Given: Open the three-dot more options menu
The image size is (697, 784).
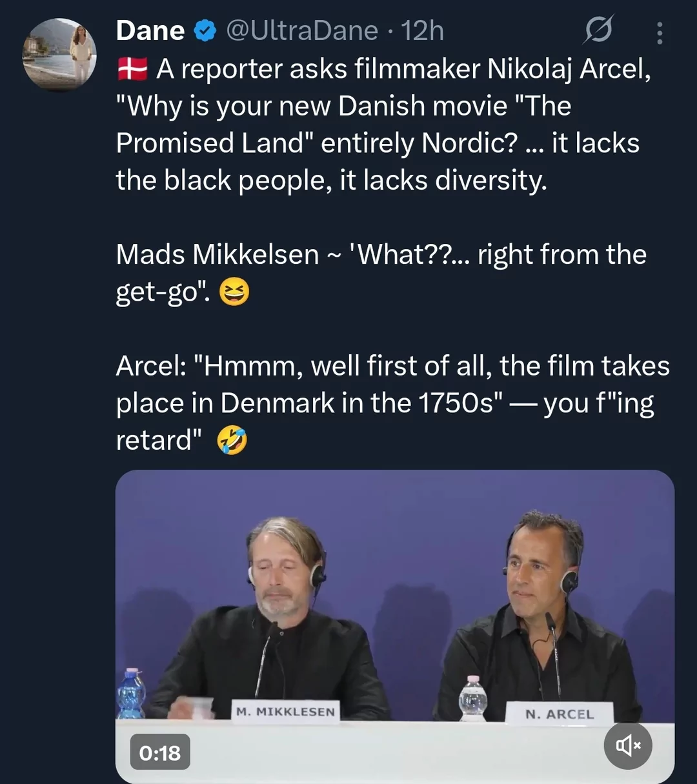Looking at the screenshot, I should pyautogui.click(x=659, y=32).
